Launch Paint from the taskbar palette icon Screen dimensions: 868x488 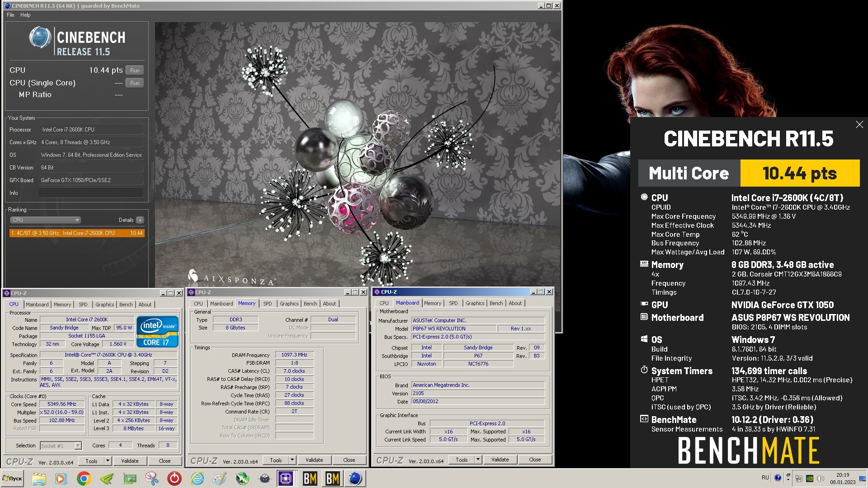pos(220,479)
